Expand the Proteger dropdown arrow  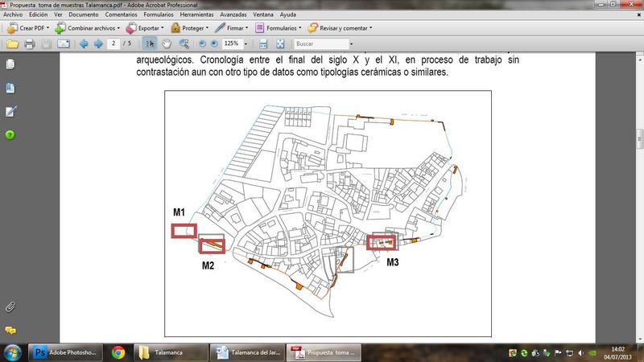(207, 28)
